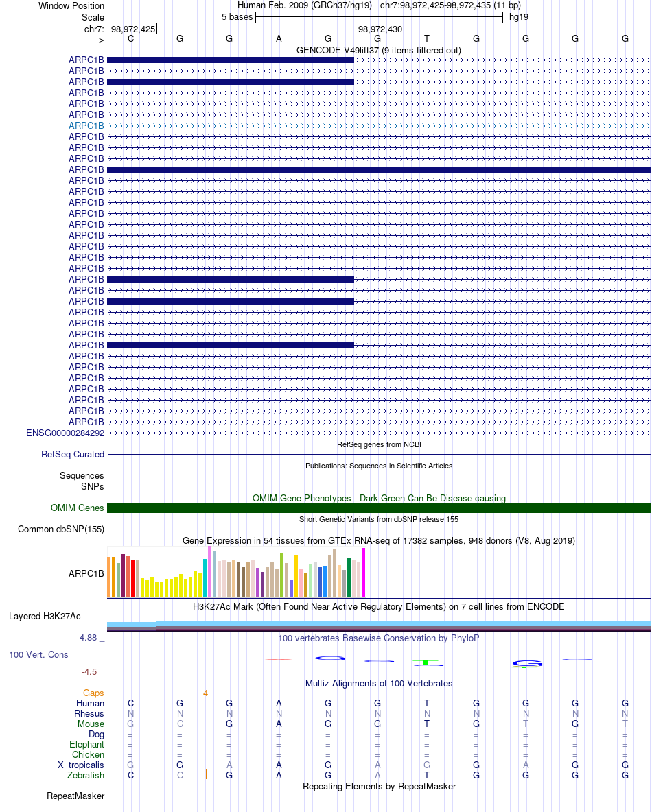This screenshot has height=812, width=652.
Task: Click the orange insertion tick in the Zebrafish row
Action: tap(207, 775)
